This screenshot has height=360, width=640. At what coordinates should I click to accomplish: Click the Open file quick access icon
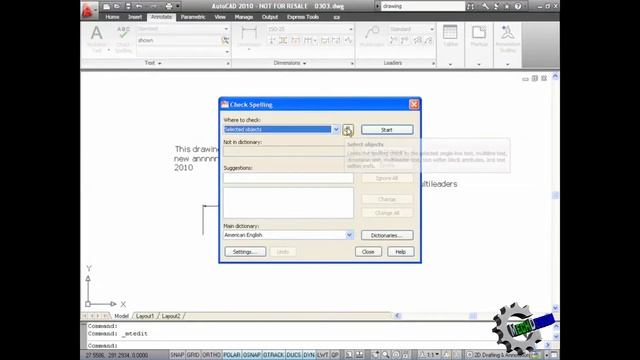[x=117, y=6]
